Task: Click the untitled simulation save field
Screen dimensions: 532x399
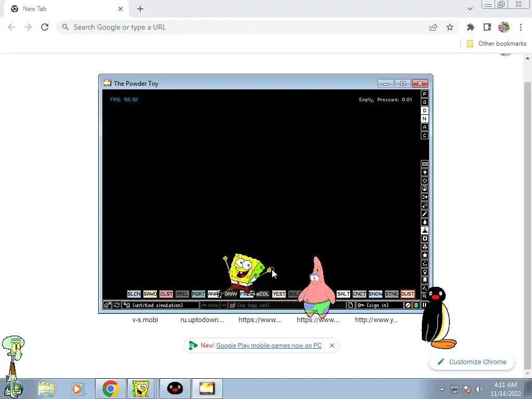Action: (x=161, y=305)
